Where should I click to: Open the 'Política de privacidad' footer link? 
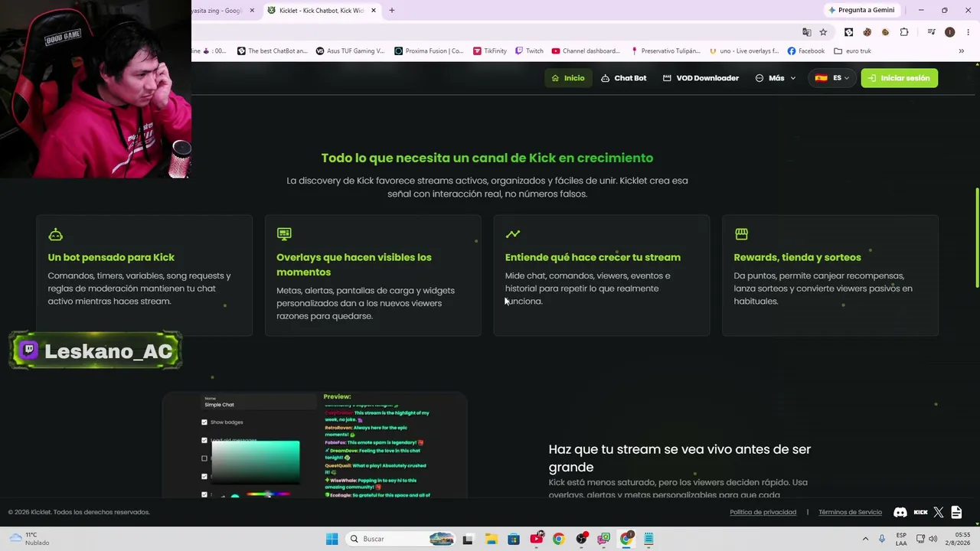(x=763, y=512)
